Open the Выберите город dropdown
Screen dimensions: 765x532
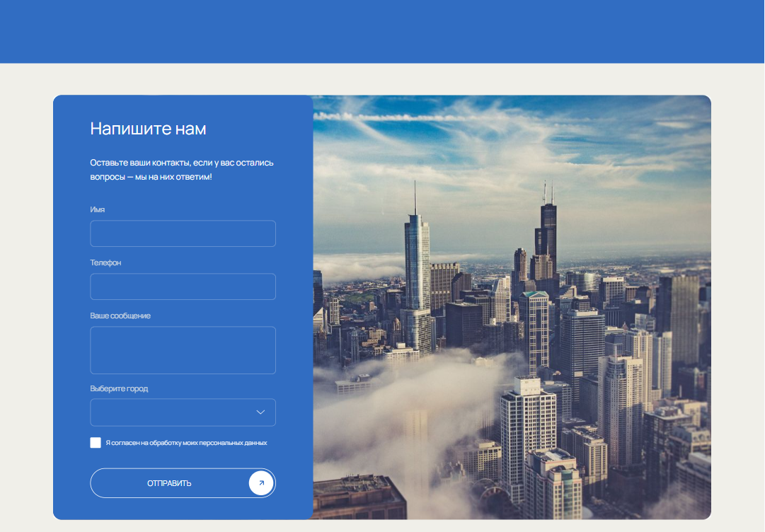tap(183, 412)
